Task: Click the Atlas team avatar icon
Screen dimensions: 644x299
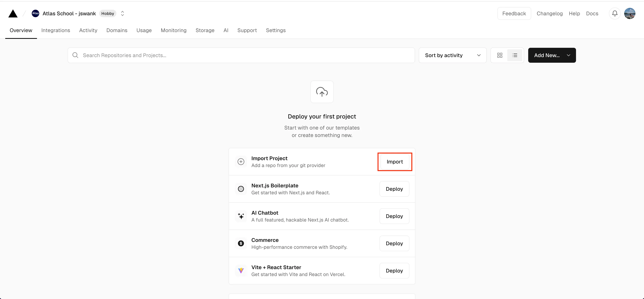Action: (x=35, y=13)
